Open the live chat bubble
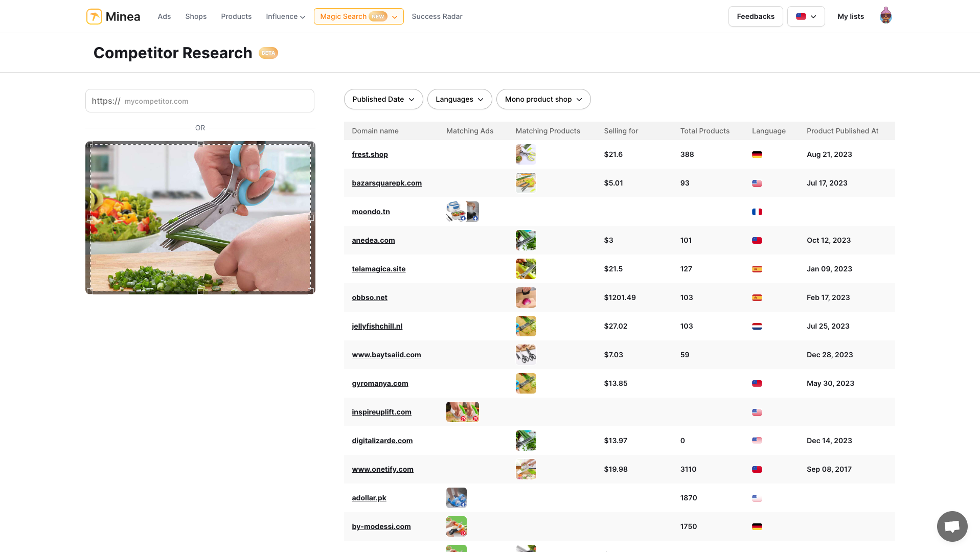 pos(952,526)
